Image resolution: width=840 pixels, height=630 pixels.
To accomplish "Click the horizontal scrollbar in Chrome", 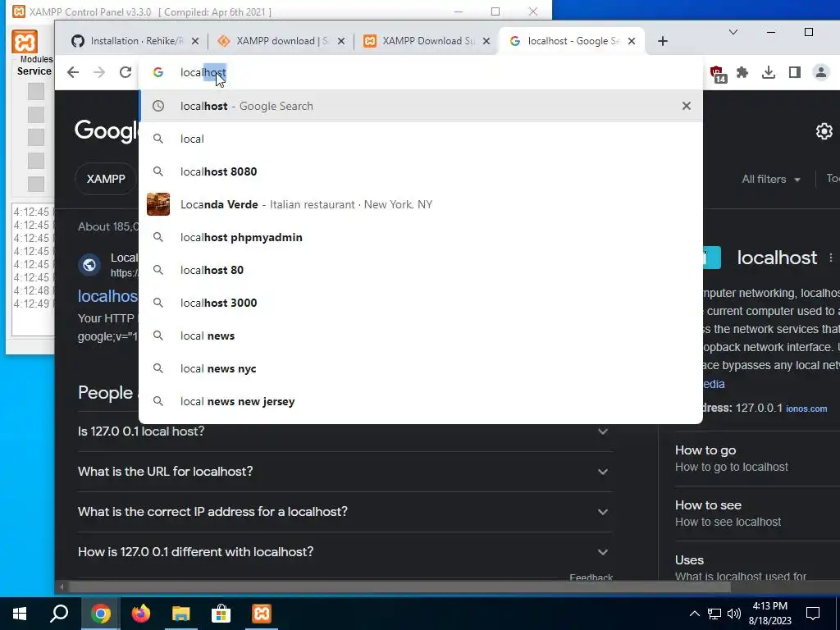I will pyautogui.click(x=399, y=587).
